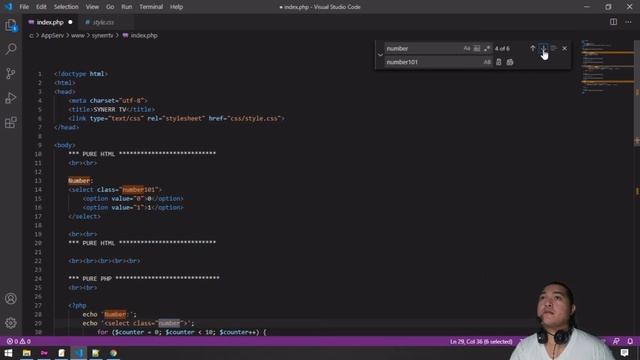Open the Help menu
Screen dimensions: 640x360
coord(176,7)
